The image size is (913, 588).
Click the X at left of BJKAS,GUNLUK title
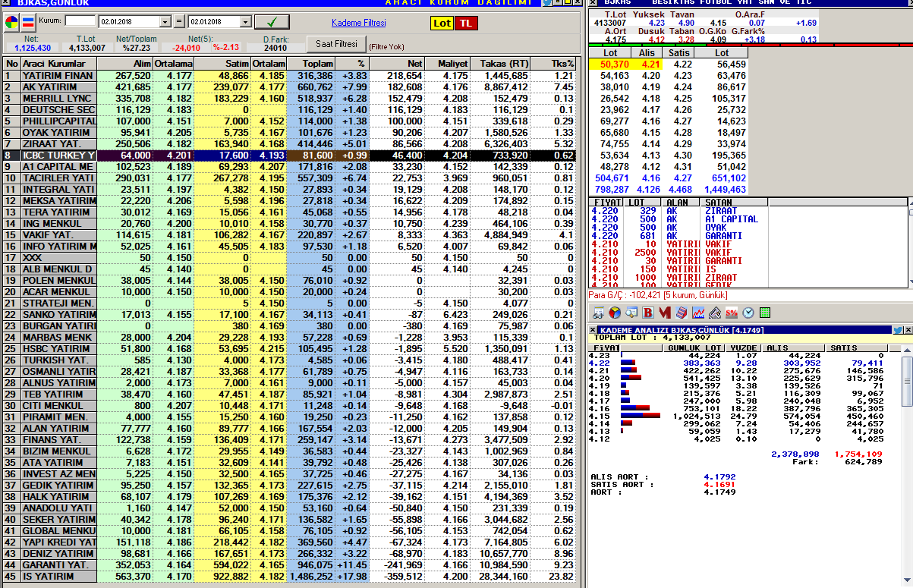tap(4, 3)
